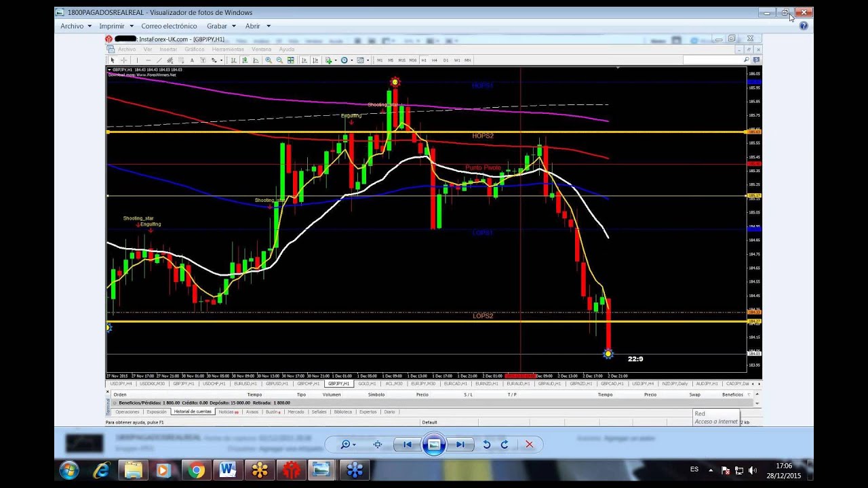
Task: Switch chart to candlesticks style
Action: click(x=243, y=60)
